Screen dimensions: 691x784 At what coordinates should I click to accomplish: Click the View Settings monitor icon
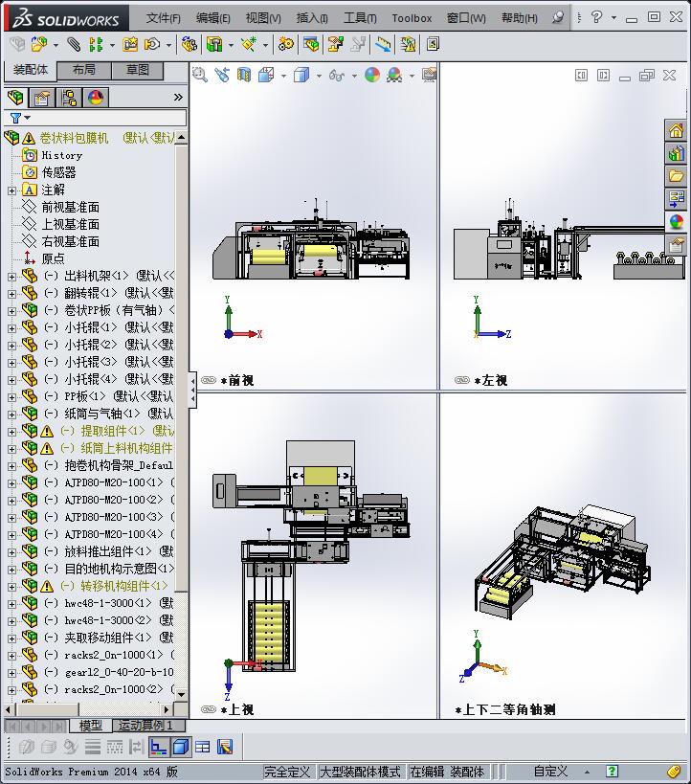pyautogui.click(x=430, y=75)
